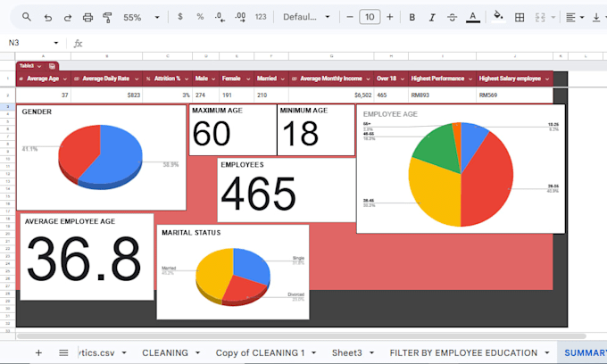Increase decimal places

click(240, 17)
